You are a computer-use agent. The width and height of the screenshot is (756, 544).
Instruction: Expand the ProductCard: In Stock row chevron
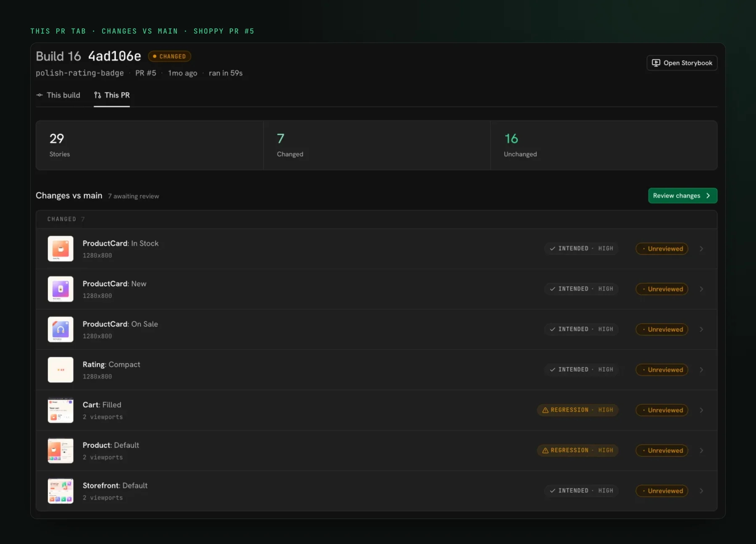(x=701, y=249)
